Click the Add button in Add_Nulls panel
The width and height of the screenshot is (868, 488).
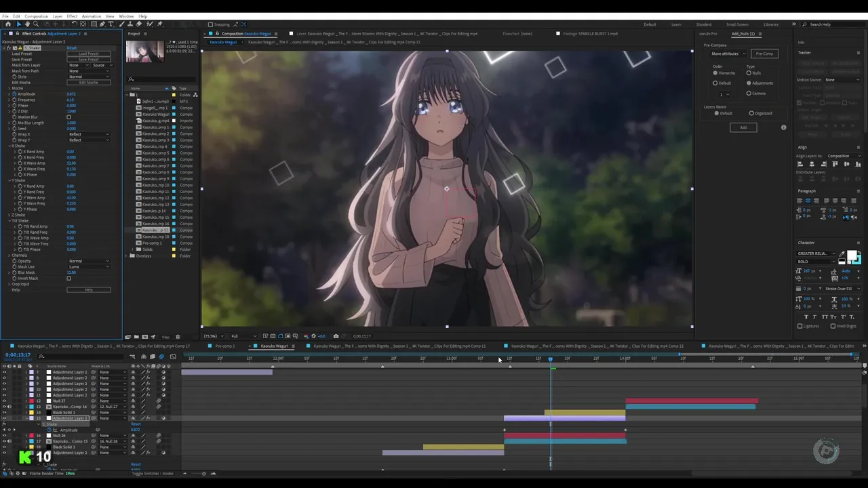pyautogui.click(x=743, y=127)
